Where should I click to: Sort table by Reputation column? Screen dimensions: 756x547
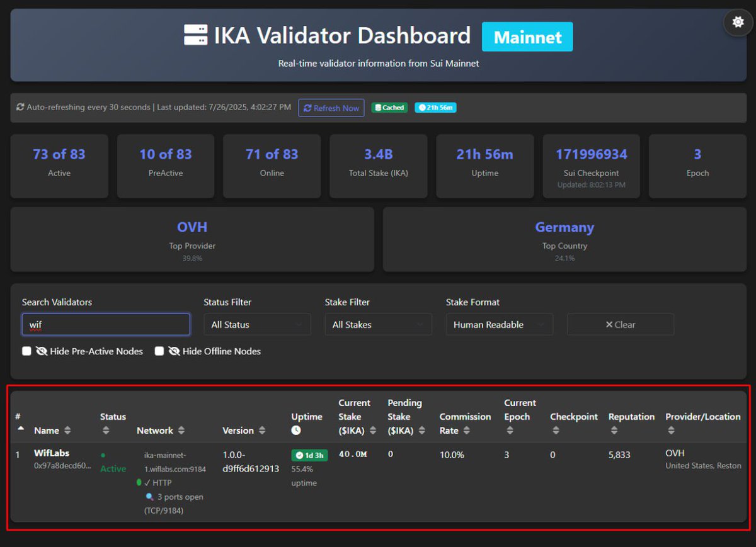(x=614, y=431)
